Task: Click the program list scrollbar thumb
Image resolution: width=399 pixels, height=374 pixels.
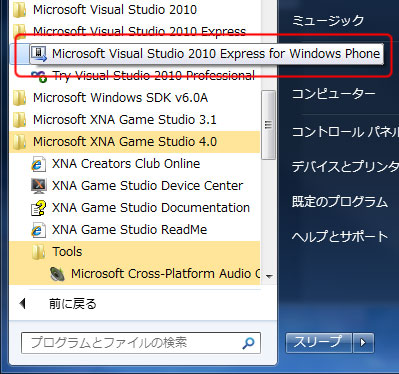Action: 268,125
